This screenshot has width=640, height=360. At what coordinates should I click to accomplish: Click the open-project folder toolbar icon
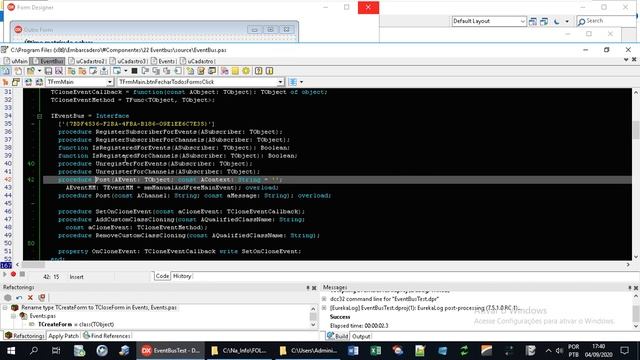31,71
